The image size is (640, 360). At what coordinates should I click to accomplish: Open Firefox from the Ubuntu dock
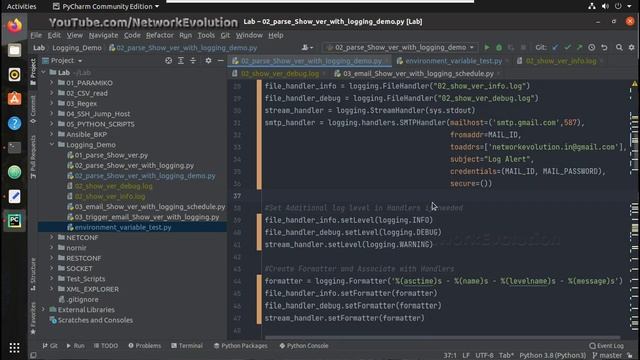pyautogui.click(x=14, y=26)
